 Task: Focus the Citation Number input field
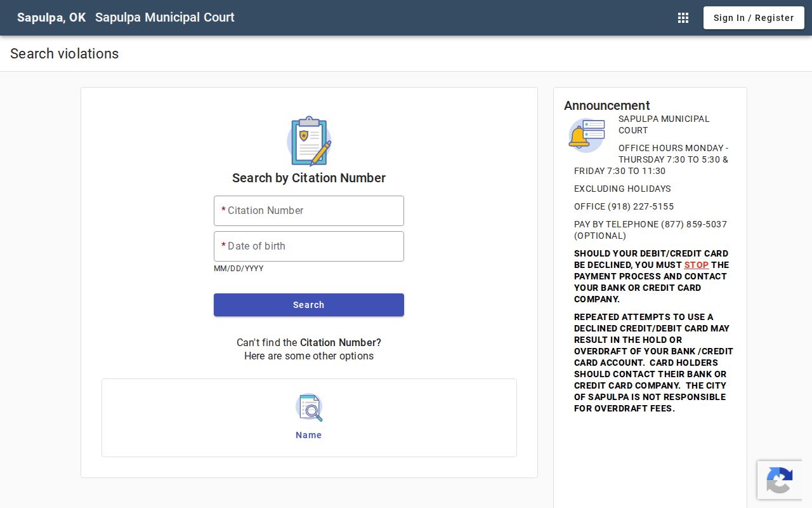[x=309, y=211]
